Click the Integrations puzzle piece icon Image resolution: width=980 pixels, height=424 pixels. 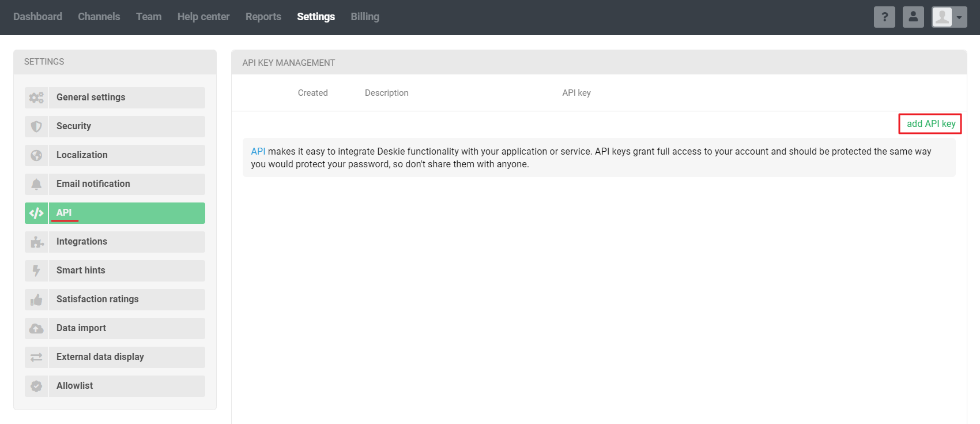[x=36, y=242]
